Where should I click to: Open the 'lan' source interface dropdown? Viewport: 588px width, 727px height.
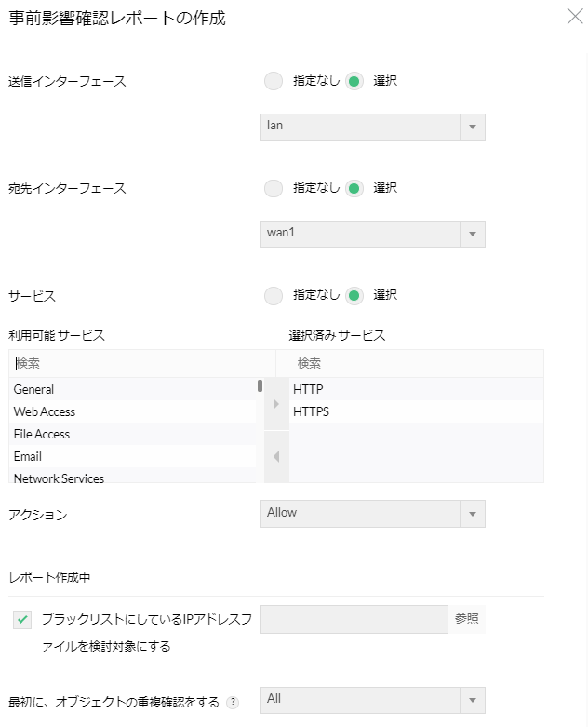click(372, 127)
